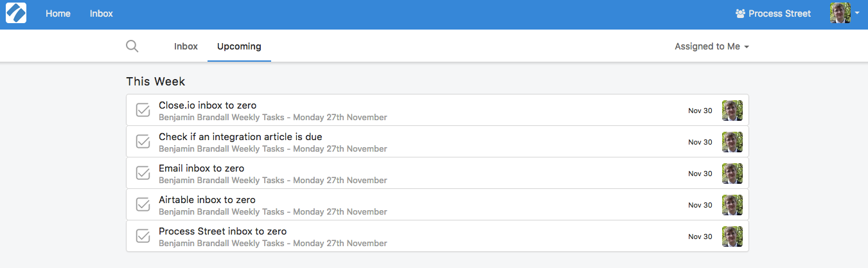The width and height of the screenshot is (868, 268).
Task: Click assignee avatar on Email inbox task
Action: pos(732,174)
